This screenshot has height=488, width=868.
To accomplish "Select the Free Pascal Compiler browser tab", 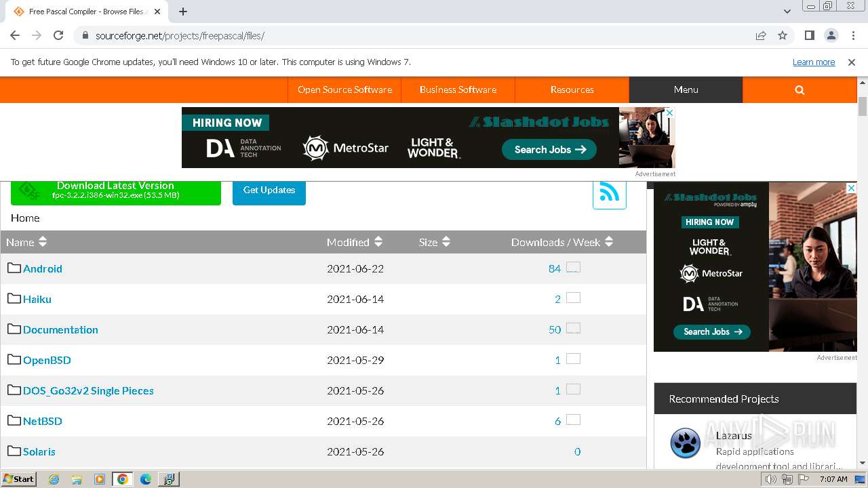I will pos(87,12).
